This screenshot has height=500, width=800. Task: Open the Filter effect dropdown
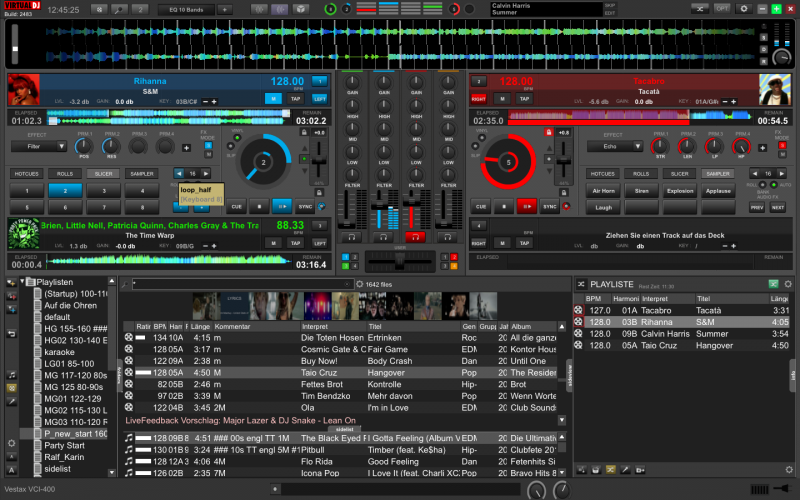pos(39,146)
